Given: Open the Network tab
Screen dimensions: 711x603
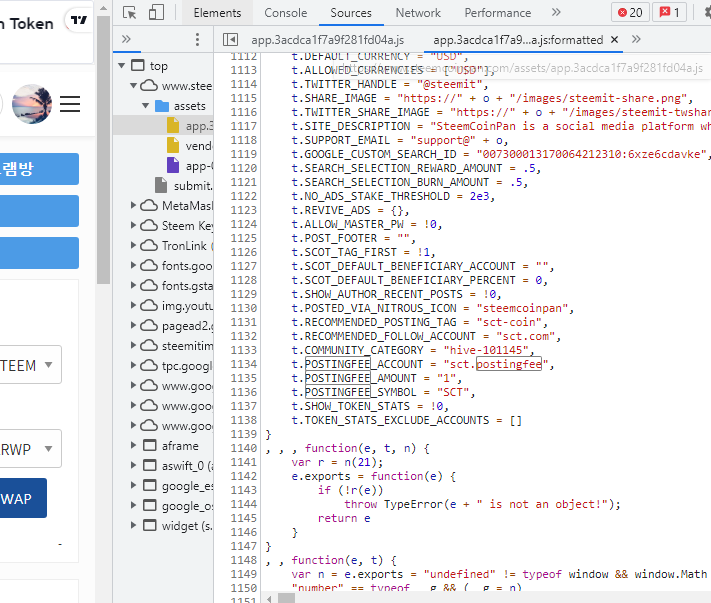Looking at the screenshot, I should tap(418, 13).
